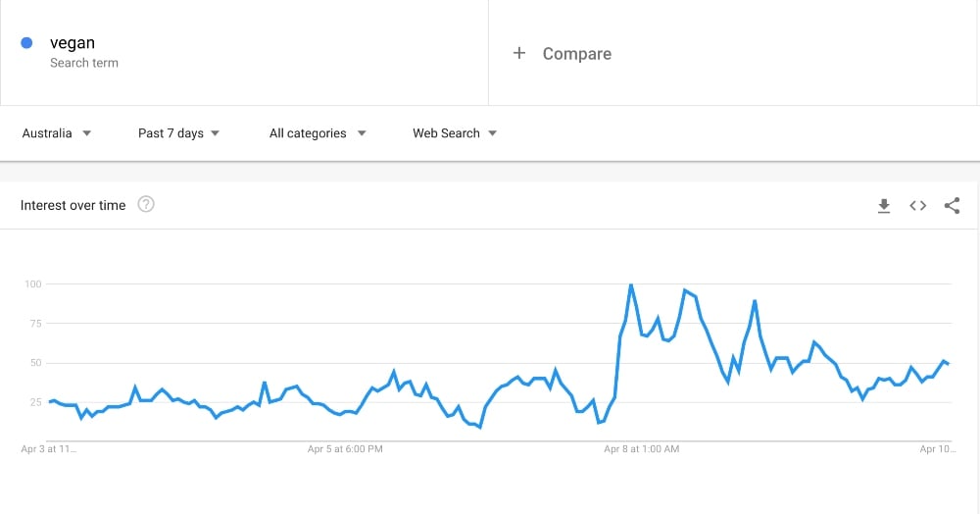This screenshot has width=980, height=514.
Task: Click the Apr 10 axis label
Action: pyautogui.click(x=938, y=449)
